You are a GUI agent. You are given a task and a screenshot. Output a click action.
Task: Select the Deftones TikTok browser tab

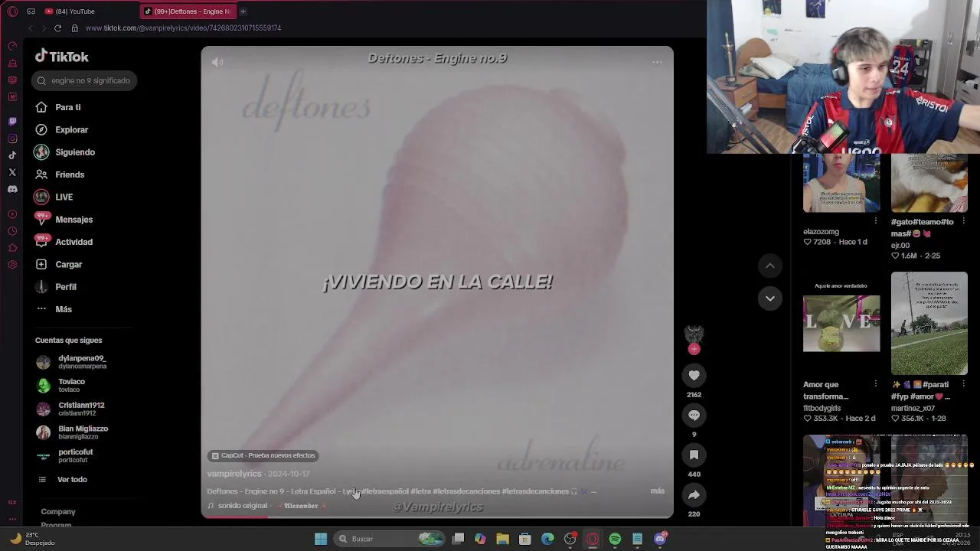(x=188, y=11)
